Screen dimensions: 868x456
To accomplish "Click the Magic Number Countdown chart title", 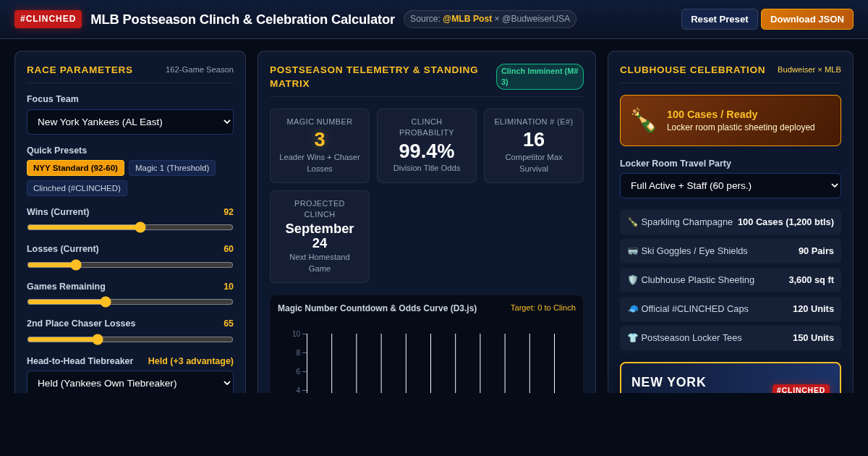I will point(378,308).
